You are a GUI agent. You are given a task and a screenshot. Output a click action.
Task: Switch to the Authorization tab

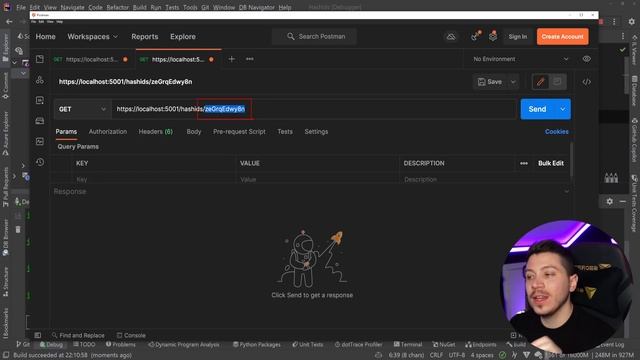point(108,131)
